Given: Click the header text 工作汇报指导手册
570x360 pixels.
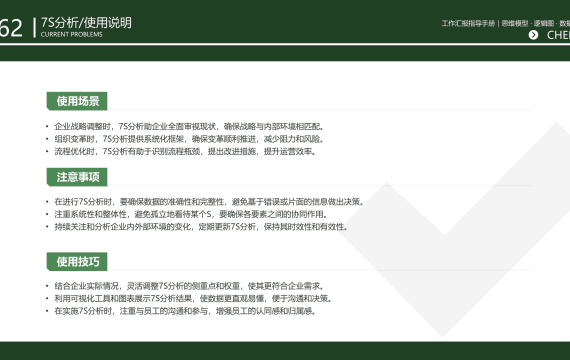Looking at the screenshot, I should point(468,24).
